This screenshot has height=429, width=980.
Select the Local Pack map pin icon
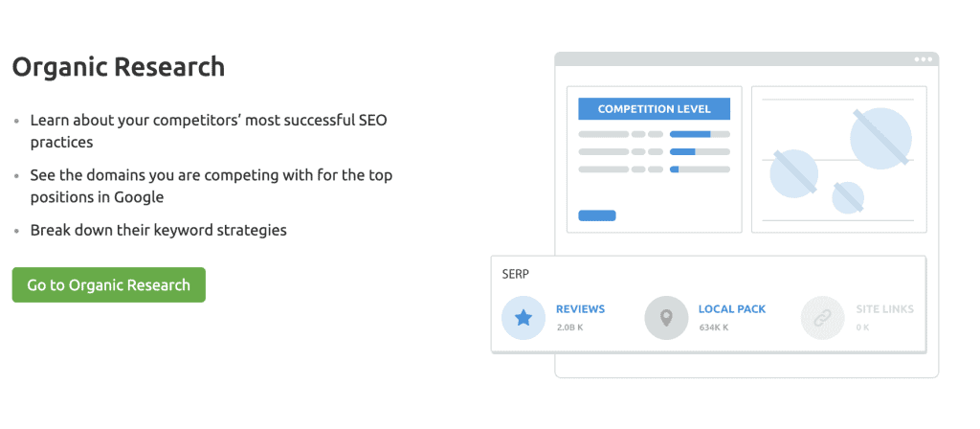(x=666, y=318)
